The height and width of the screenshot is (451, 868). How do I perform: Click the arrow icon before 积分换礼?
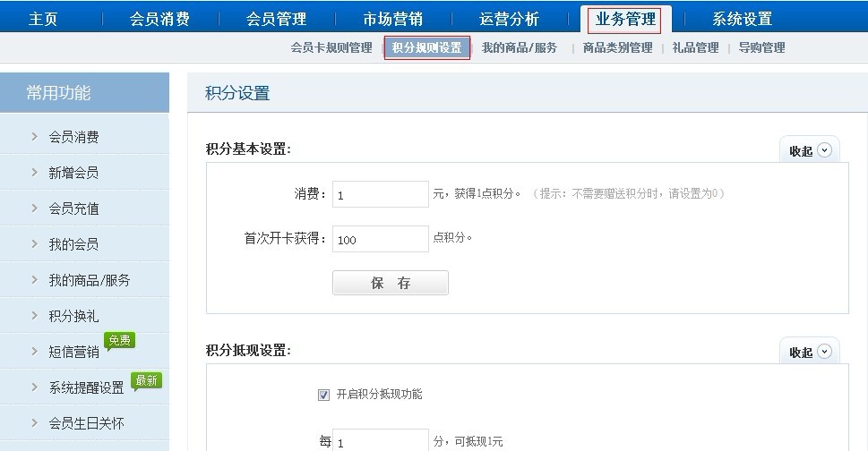coord(34,316)
